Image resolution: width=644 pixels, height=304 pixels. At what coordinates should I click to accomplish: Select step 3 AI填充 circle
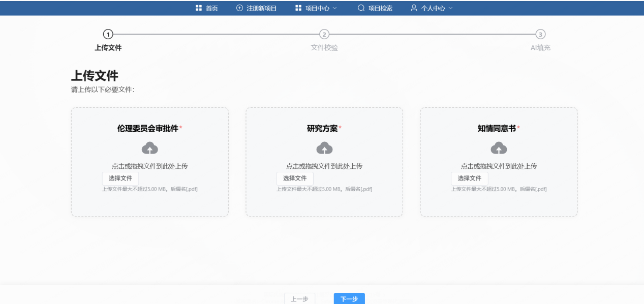[x=541, y=34]
